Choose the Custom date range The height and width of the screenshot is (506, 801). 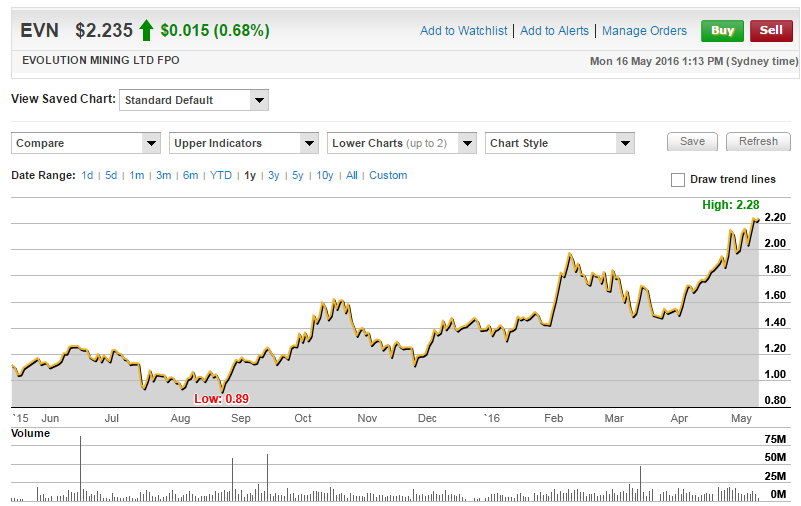[x=388, y=175]
